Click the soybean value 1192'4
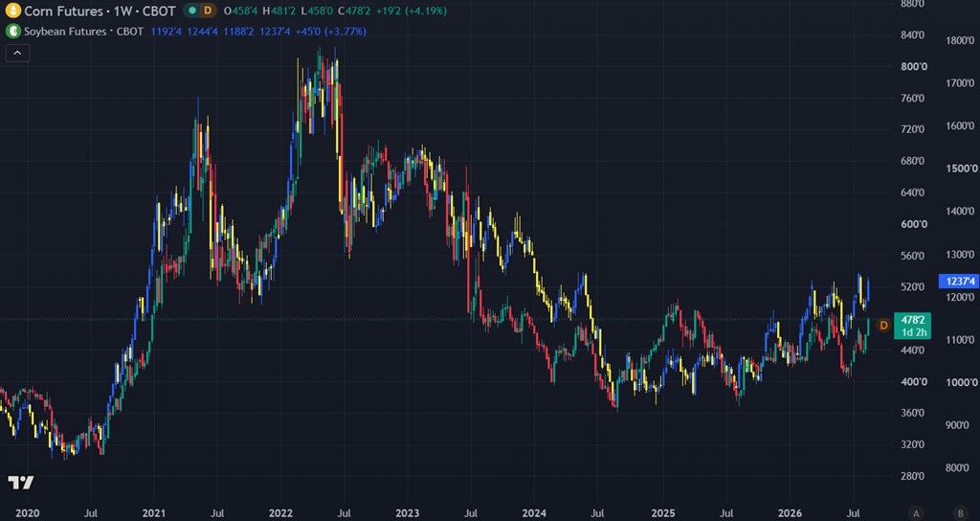Image resolution: width=980 pixels, height=521 pixels. 167,32
